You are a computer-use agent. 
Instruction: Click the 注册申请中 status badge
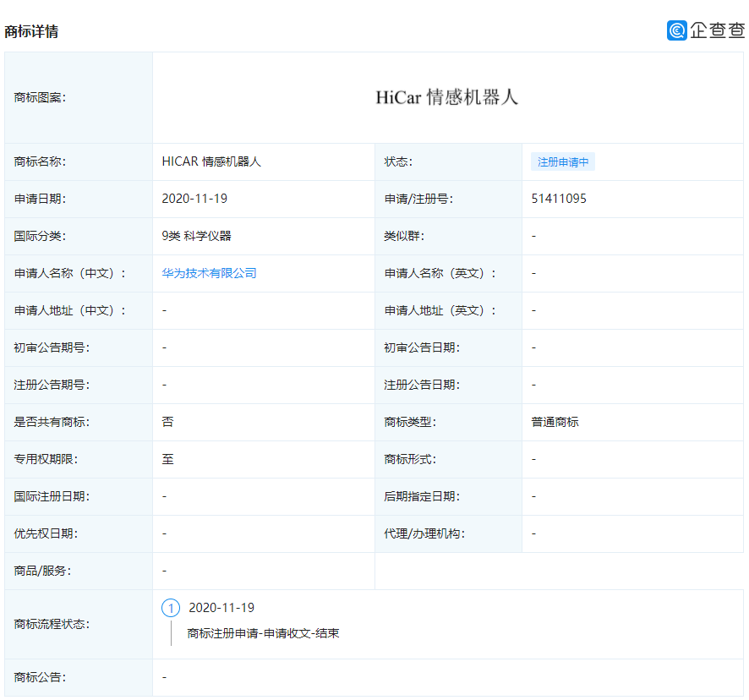tap(563, 162)
